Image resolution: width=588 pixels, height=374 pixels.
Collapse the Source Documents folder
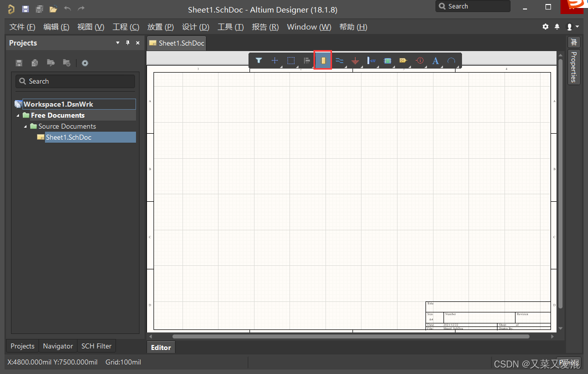[26, 127]
